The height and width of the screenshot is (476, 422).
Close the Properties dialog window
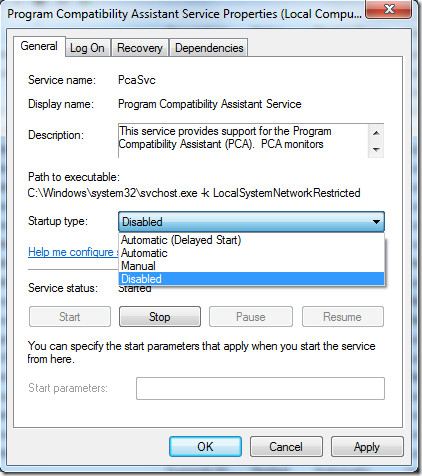click(389, 9)
